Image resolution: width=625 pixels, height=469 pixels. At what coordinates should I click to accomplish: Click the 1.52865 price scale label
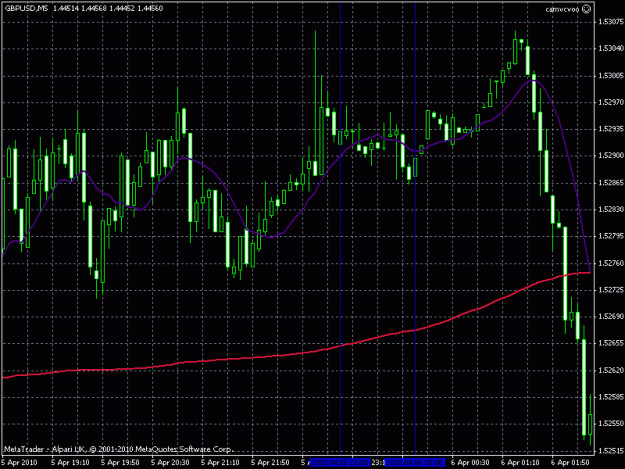[611, 182]
